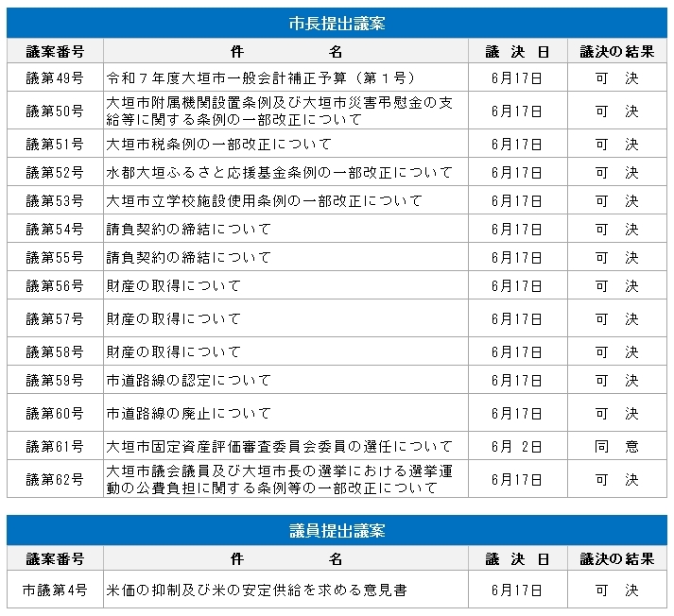The image size is (674, 616).
Task: Click the 市長提出議案 table header
Action: [337, 24]
